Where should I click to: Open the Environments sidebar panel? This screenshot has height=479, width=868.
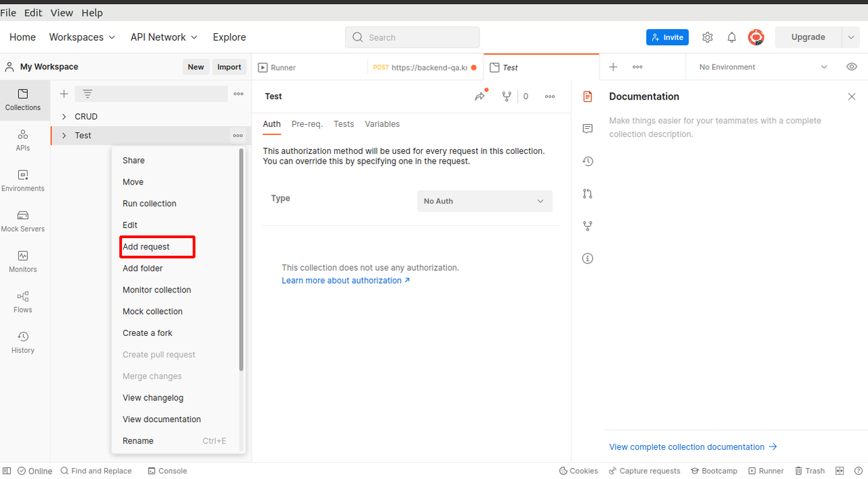click(23, 181)
